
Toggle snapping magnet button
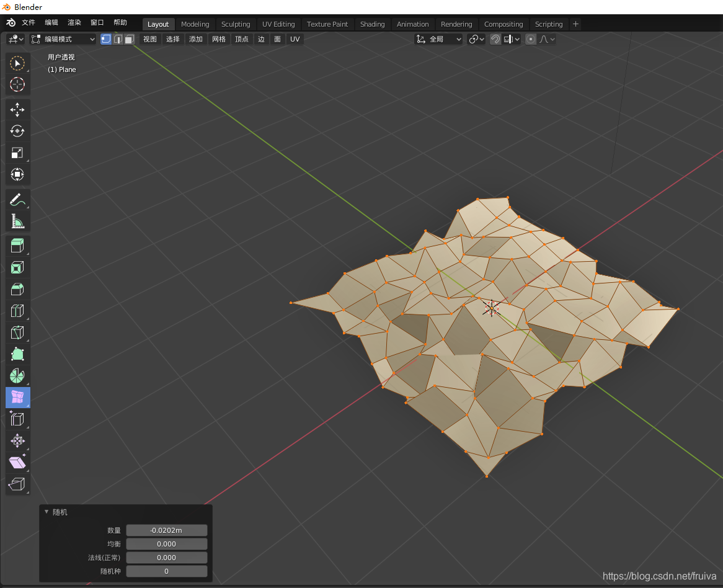pyautogui.click(x=495, y=39)
